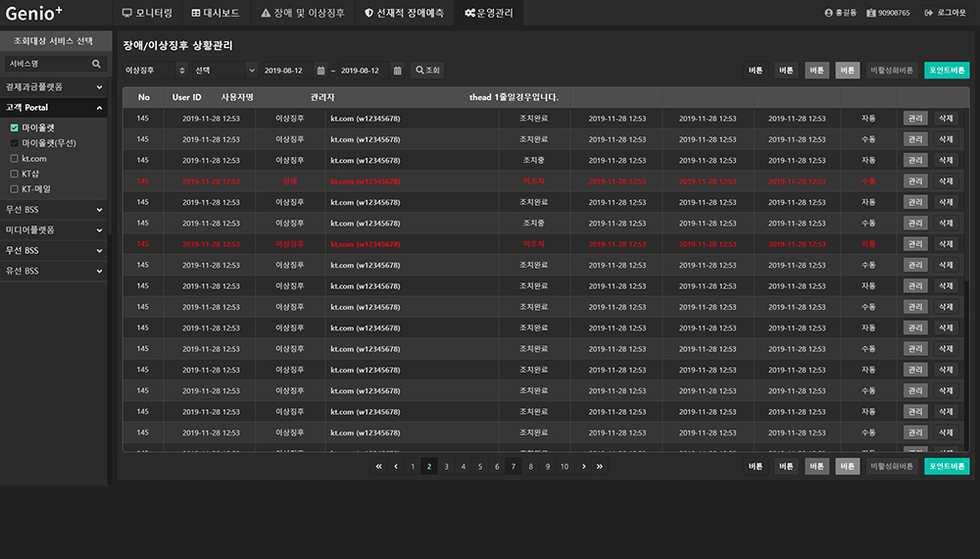Go to page 7
The height and width of the screenshot is (559, 980).
point(514,467)
